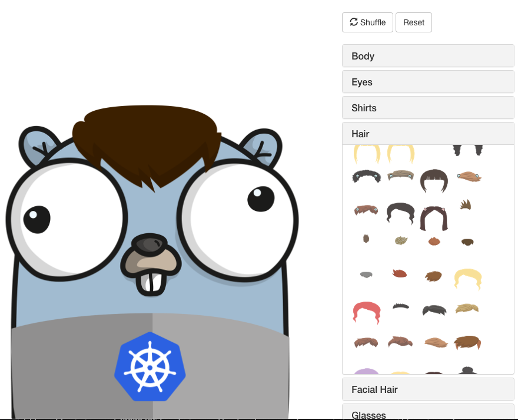The width and height of the screenshot is (518, 420).
Task: Select small grey hair patch
Action: click(366, 275)
